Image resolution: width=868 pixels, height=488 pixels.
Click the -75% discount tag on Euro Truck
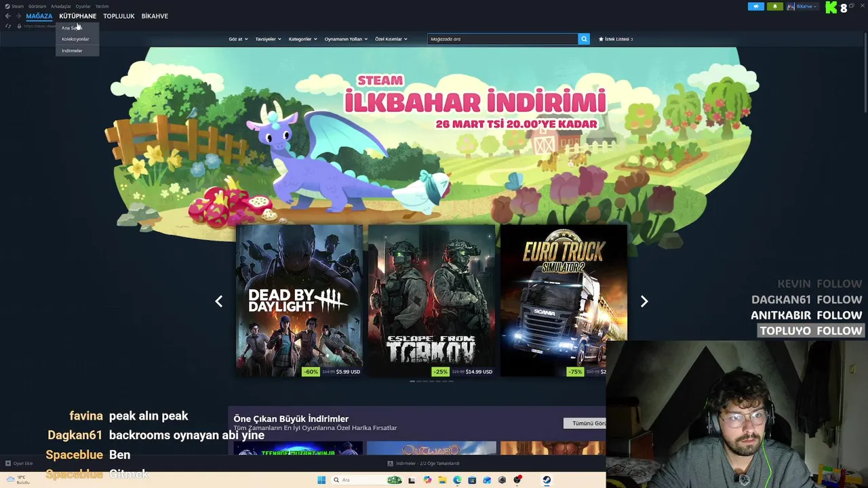[575, 371]
